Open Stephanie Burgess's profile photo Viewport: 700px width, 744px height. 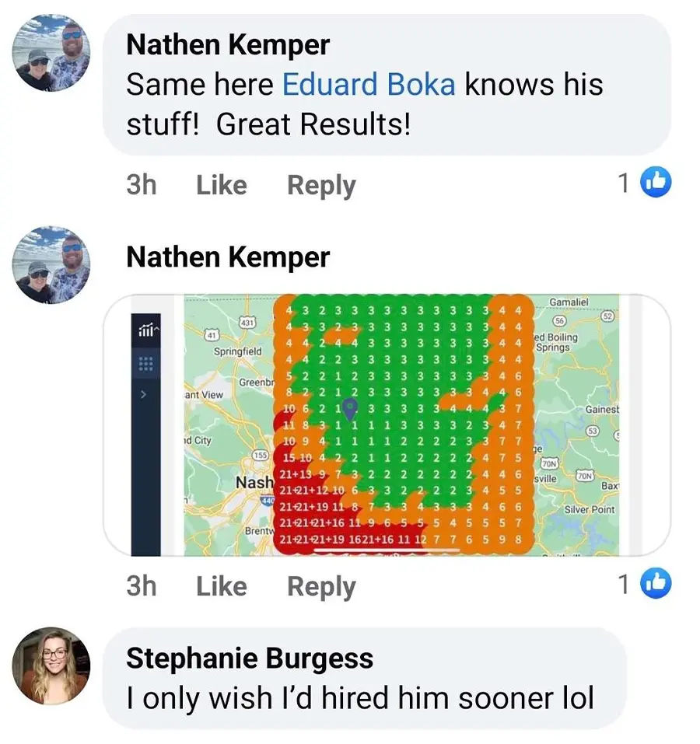click(51, 665)
